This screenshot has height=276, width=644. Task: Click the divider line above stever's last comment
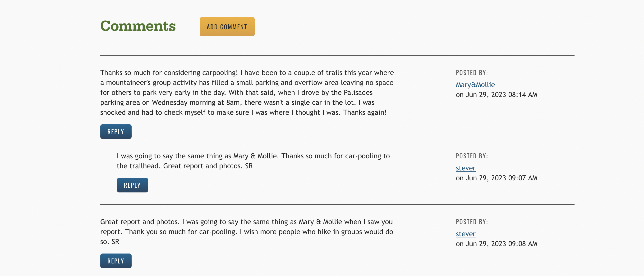pos(337,205)
